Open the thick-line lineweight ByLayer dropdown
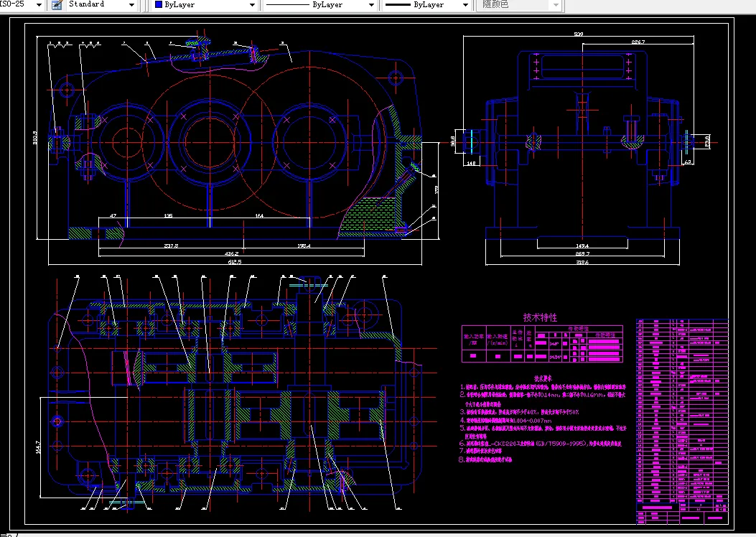756x537 pixels. [467, 4]
